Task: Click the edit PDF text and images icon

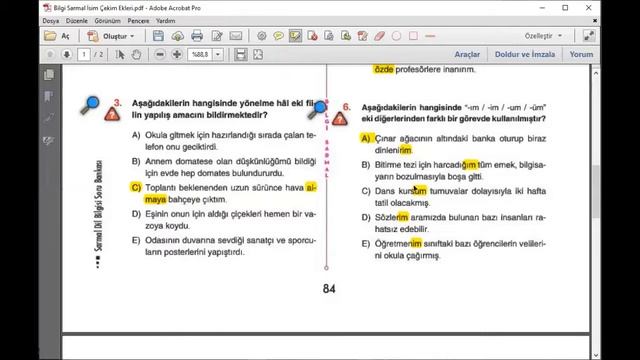Action: coord(362,36)
